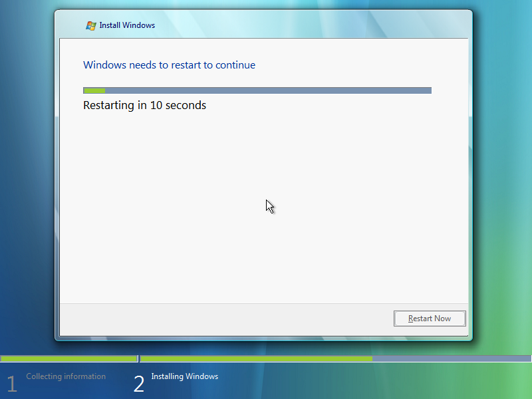Click the Install Windows title bar text
Screen dimensions: 532x399
(126, 25)
